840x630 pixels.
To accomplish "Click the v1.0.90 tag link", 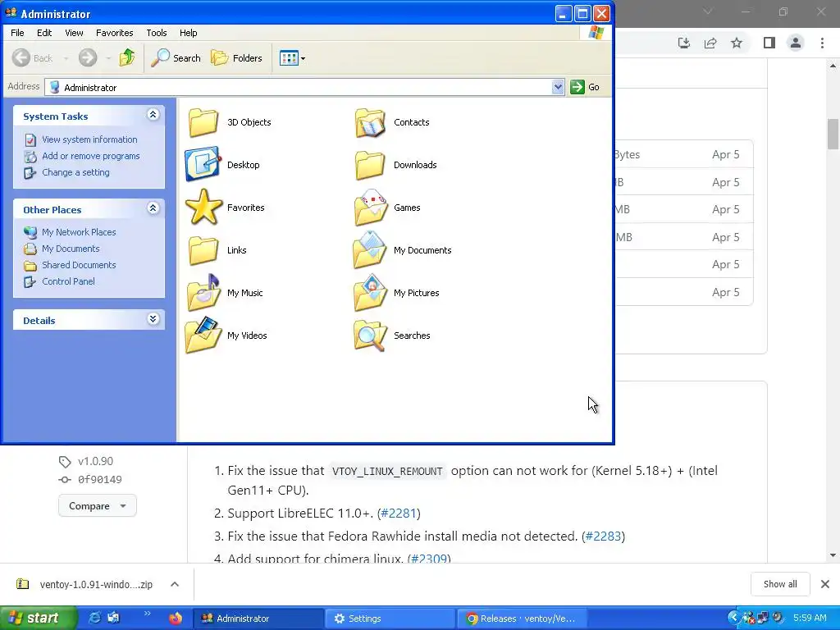I will pyautogui.click(x=95, y=461).
